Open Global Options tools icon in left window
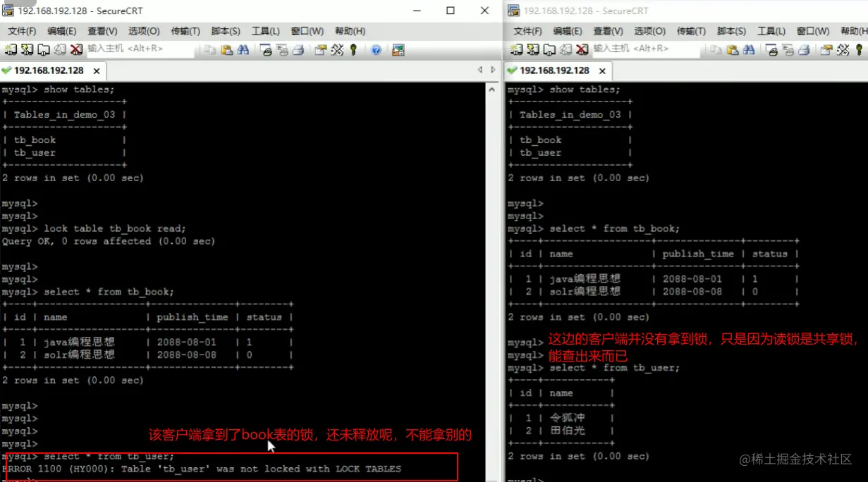The height and width of the screenshot is (482, 868). click(337, 49)
